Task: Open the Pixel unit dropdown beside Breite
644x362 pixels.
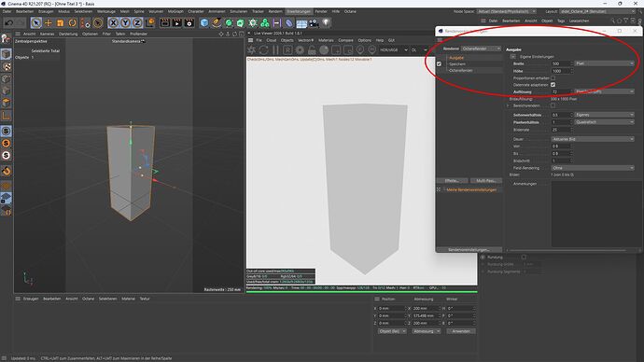Action: click(x=604, y=63)
